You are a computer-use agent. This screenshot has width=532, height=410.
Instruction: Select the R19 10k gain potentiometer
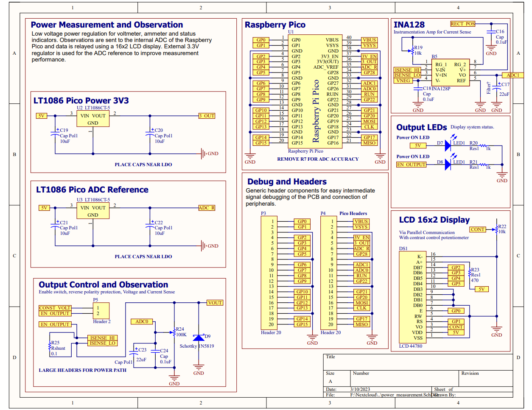[411, 51]
